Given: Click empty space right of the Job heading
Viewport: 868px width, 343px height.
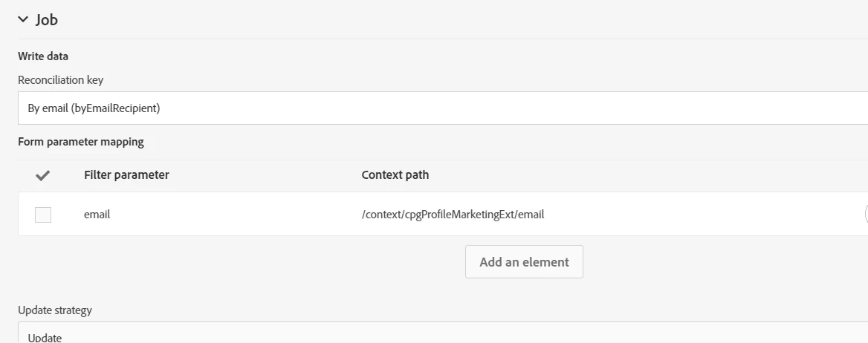Looking at the screenshot, I should pyautogui.click(x=446, y=20).
